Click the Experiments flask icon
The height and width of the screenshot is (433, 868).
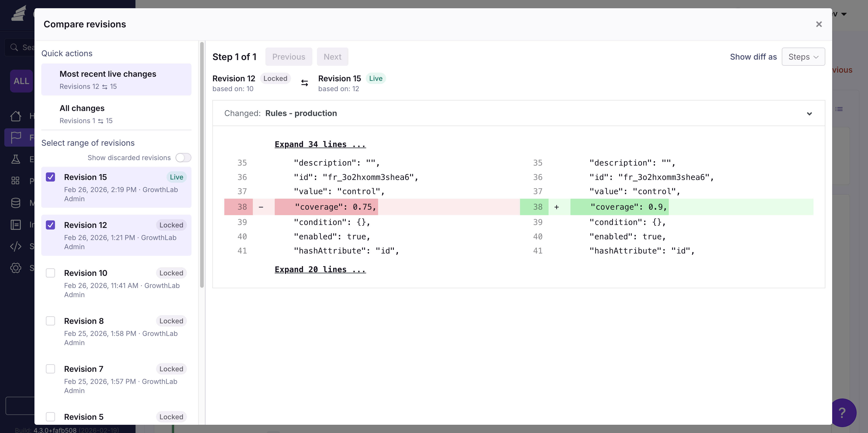16,159
